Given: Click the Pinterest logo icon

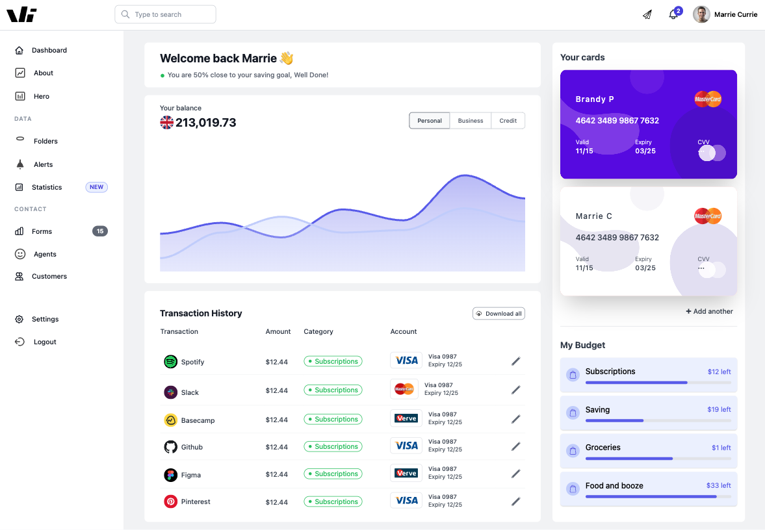Looking at the screenshot, I should click(x=171, y=501).
